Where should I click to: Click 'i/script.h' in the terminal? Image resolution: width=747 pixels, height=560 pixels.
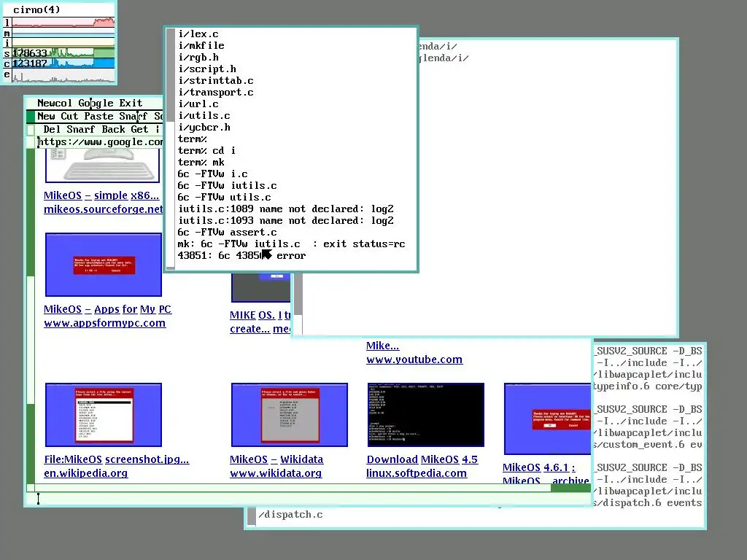tap(206, 69)
